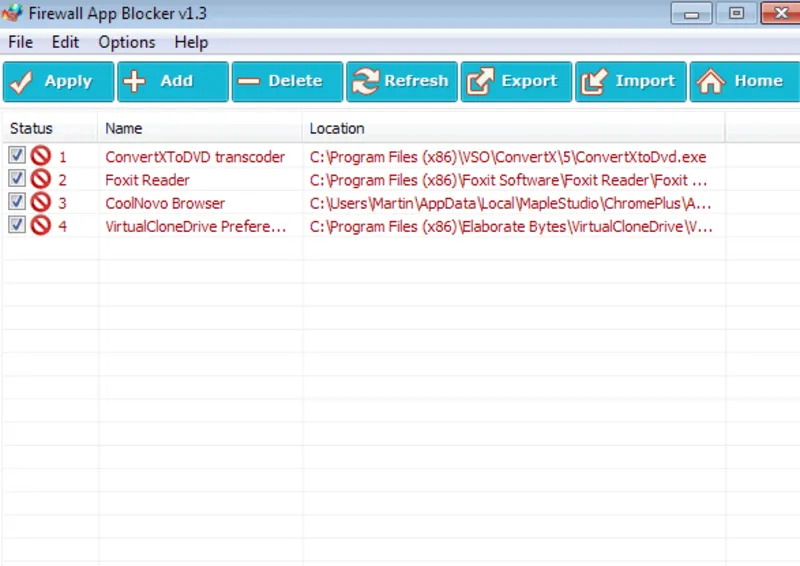The image size is (800, 566).
Task: Close the Firewall App Blocker window
Action: [781, 13]
